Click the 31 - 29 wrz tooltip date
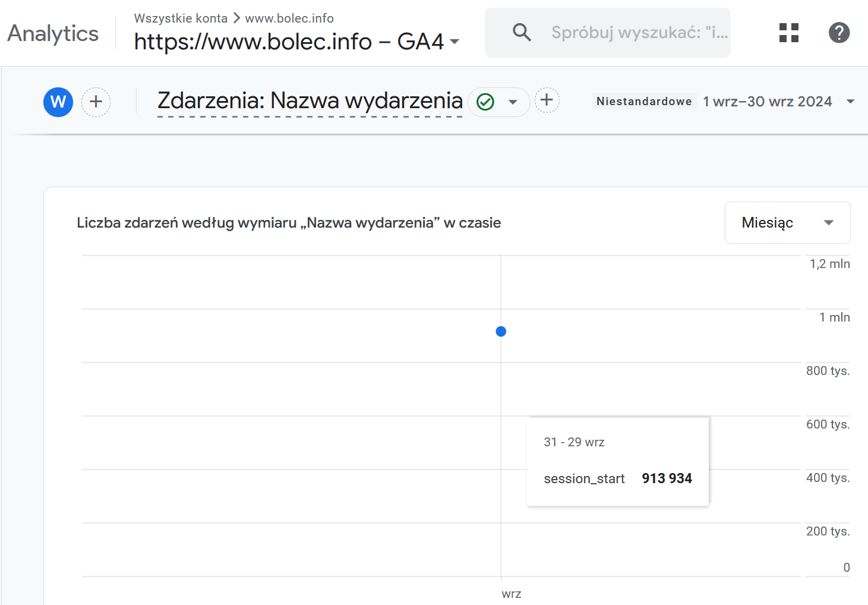This screenshot has width=868, height=605. (x=574, y=442)
